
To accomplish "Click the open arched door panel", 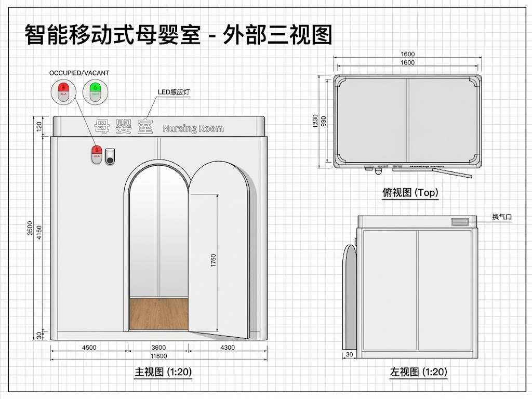I will pos(219,250).
